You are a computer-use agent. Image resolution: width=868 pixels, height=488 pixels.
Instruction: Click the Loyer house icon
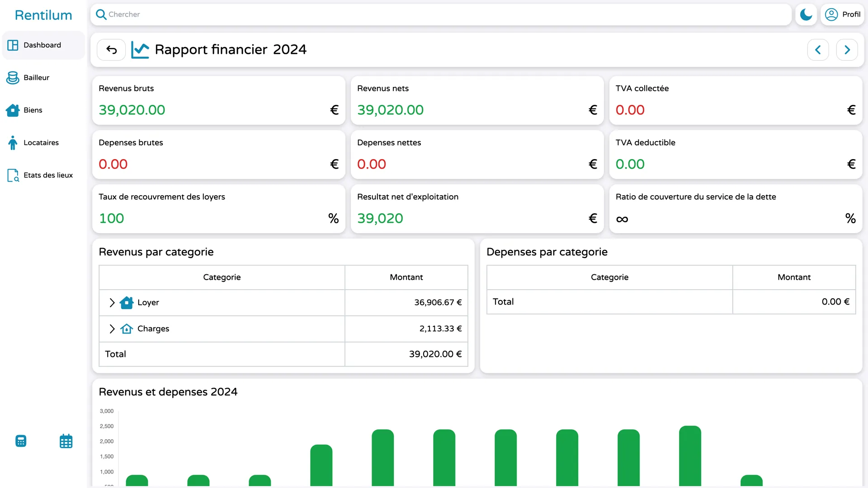click(x=127, y=302)
